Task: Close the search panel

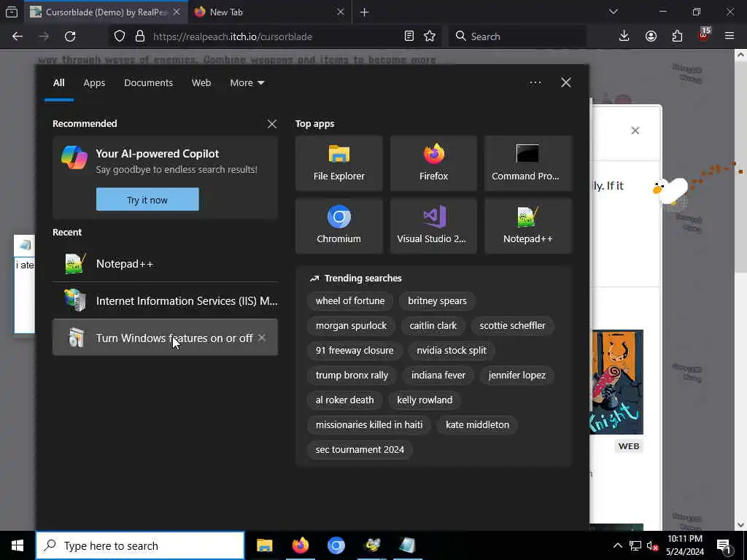Action: [x=566, y=83]
